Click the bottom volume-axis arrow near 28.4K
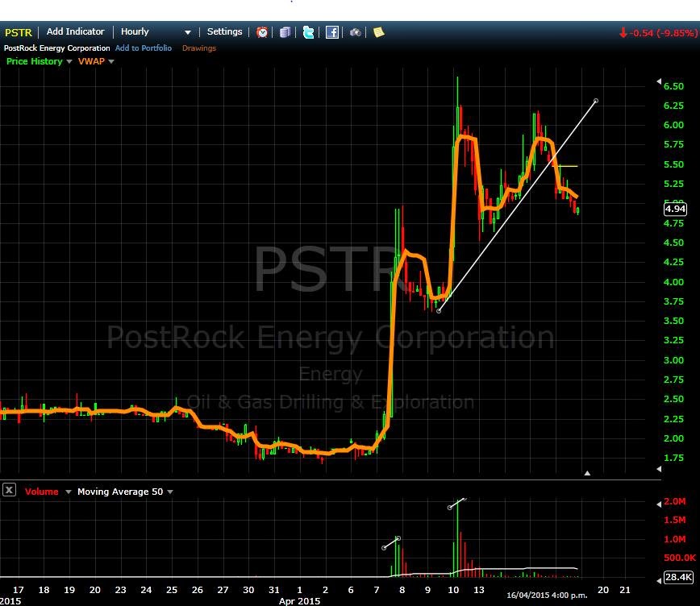The image size is (700, 606). tap(659, 580)
